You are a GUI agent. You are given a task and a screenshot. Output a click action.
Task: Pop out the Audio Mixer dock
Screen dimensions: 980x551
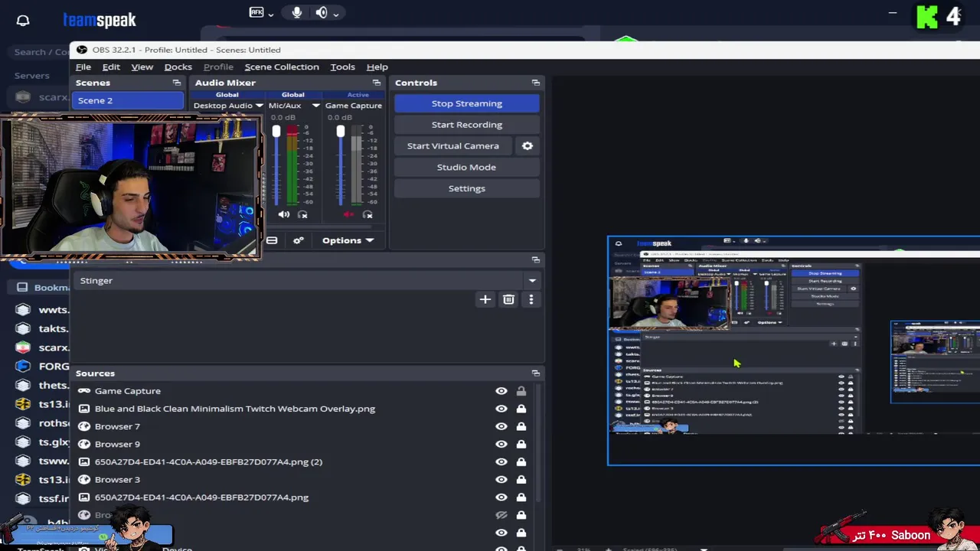[376, 83]
